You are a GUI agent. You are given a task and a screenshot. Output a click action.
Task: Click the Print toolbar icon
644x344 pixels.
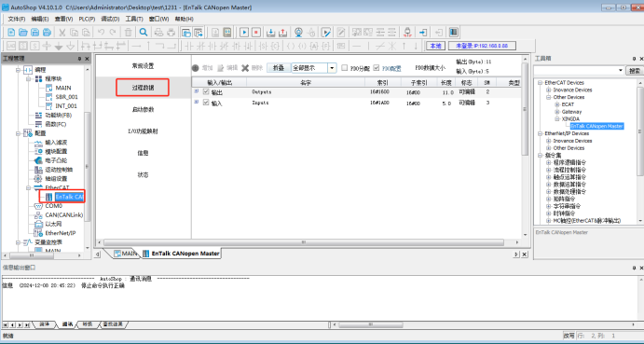pos(158,32)
